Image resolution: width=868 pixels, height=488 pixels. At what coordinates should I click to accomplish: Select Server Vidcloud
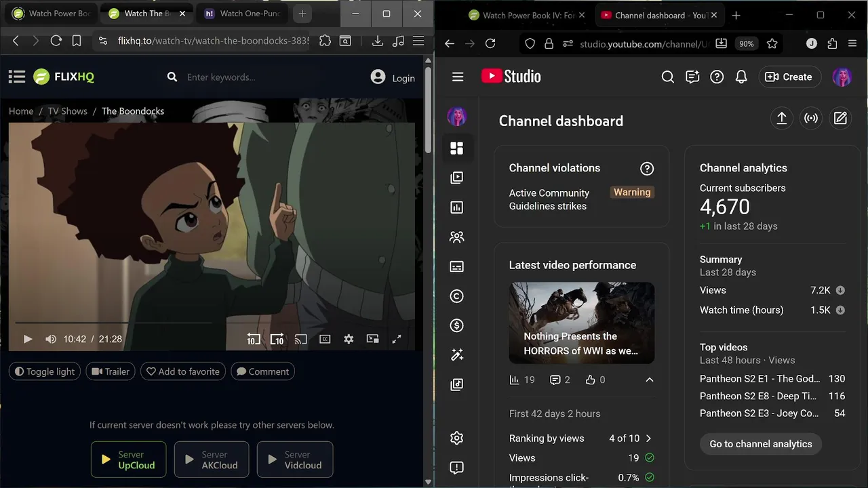coord(295,460)
